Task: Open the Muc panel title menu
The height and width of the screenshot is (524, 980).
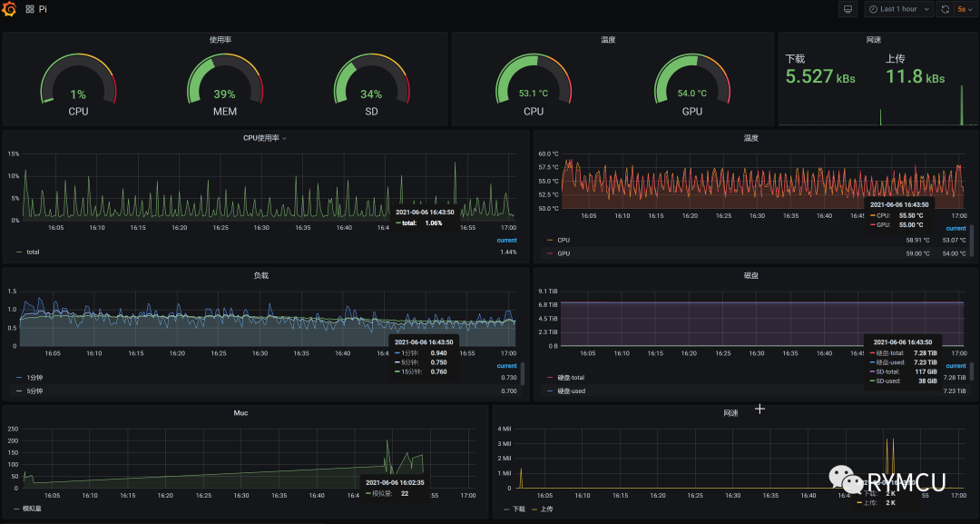Action: (240, 413)
